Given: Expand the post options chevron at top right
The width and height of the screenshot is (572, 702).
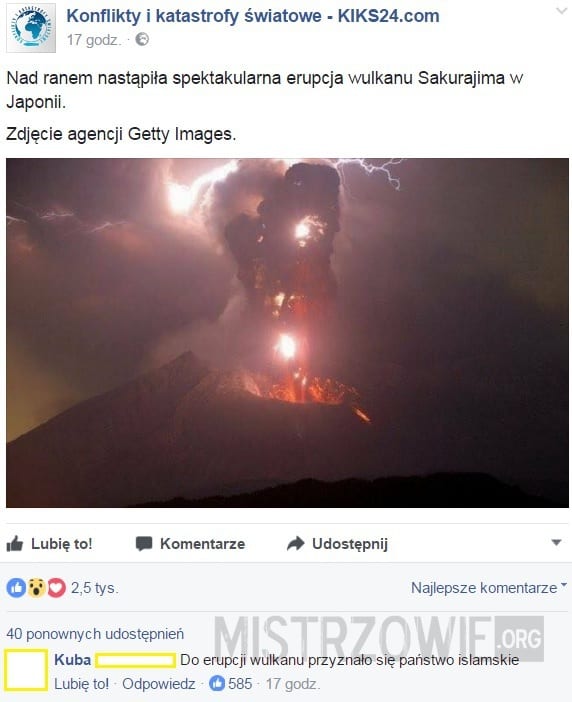Looking at the screenshot, I should 561,11.
